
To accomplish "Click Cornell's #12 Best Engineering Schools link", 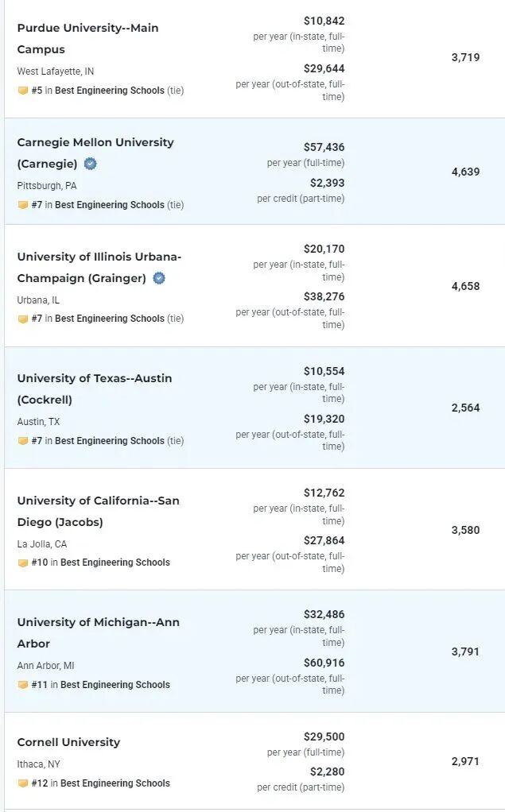I will [100, 783].
